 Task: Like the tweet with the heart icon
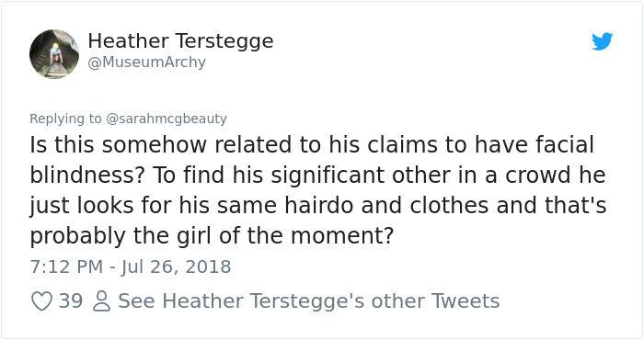point(41,301)
